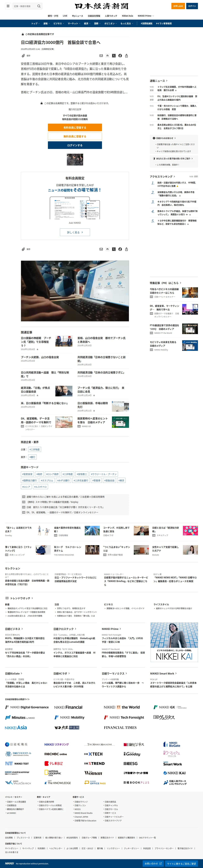Open the LIVE menu item

pyautogui.click(x=65, y=16)
